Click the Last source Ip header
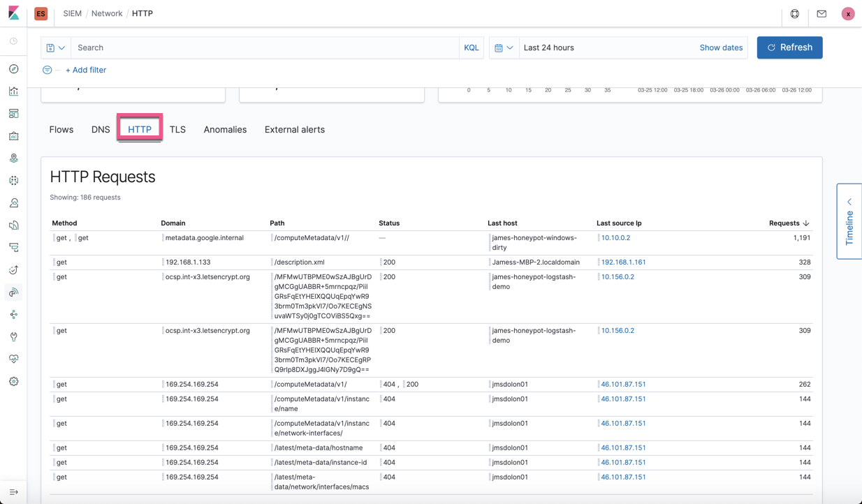 (x=619, y=223)
